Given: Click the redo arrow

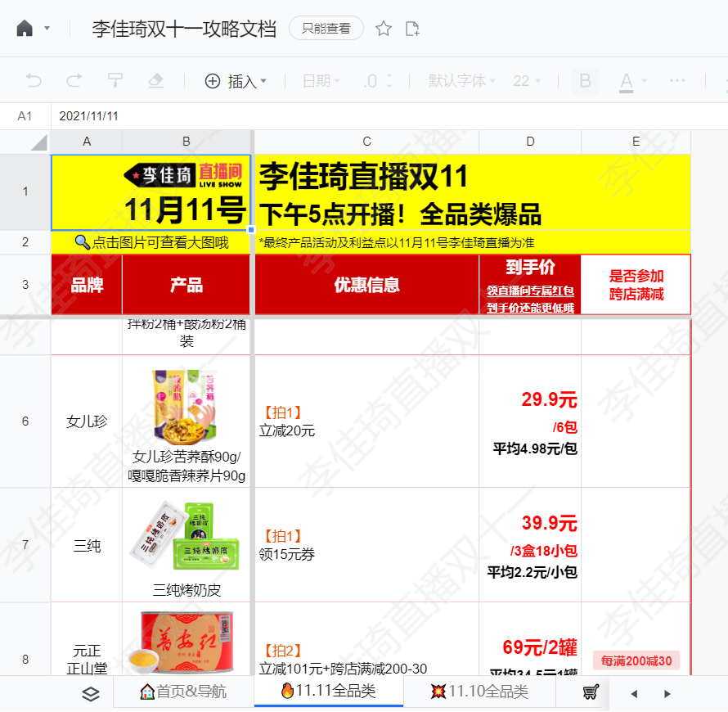Looking at the screenshot, I should [x=74, y=81].
